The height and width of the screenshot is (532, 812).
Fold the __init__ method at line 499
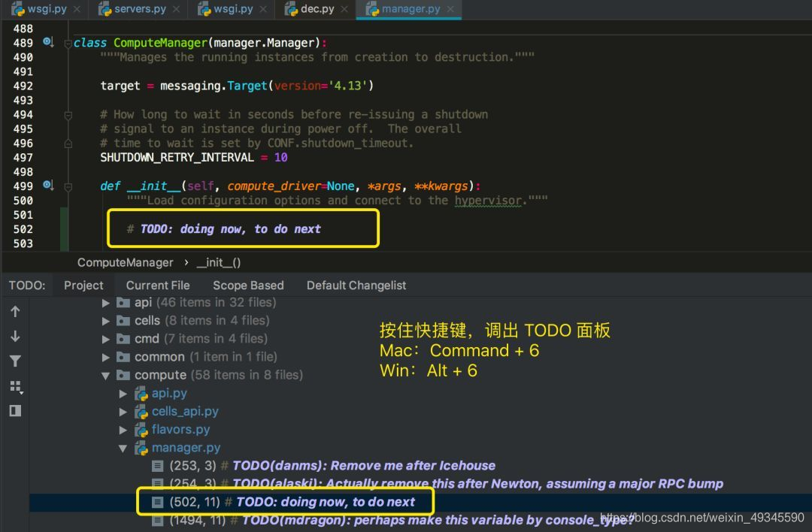[x=68, y=186]
